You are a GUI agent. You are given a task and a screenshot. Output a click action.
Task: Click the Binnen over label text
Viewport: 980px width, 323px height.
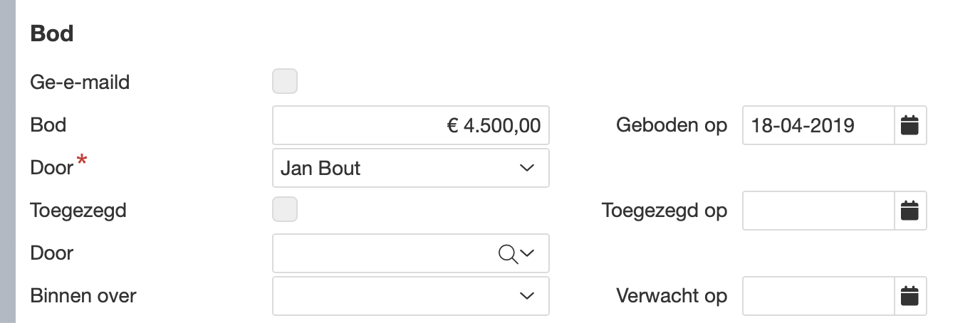(83, 296)
